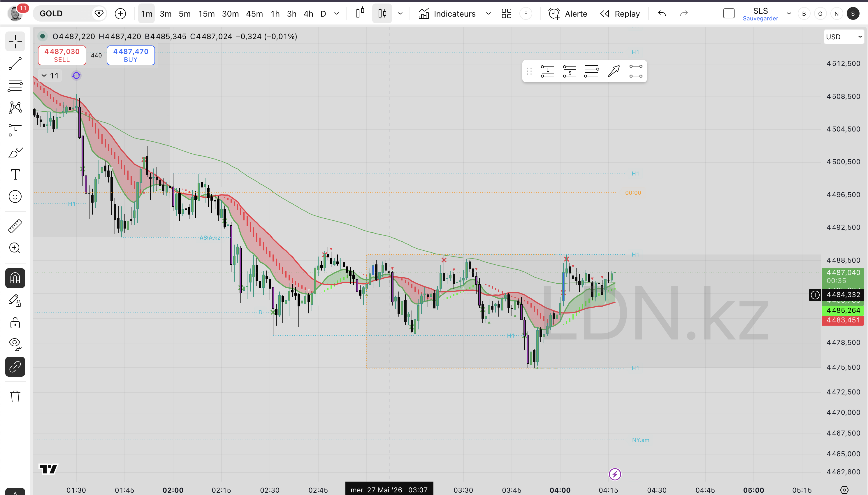Open the USD currency dropdown

pyautogui.click(x=844, y=37)
